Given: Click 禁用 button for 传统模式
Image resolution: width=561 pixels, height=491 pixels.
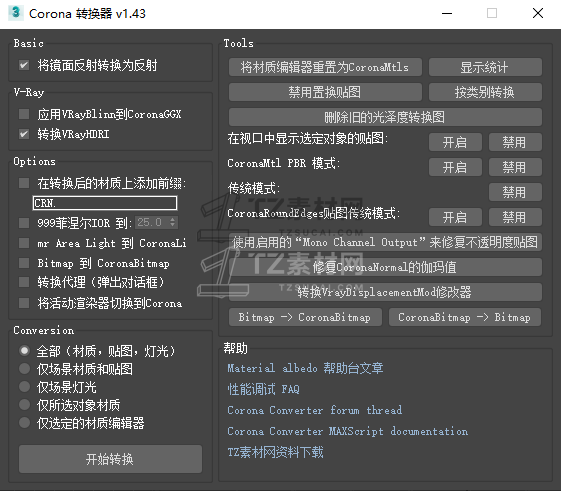Looking at the screenshot, I should pyautogui.click(x=515, y=192).
